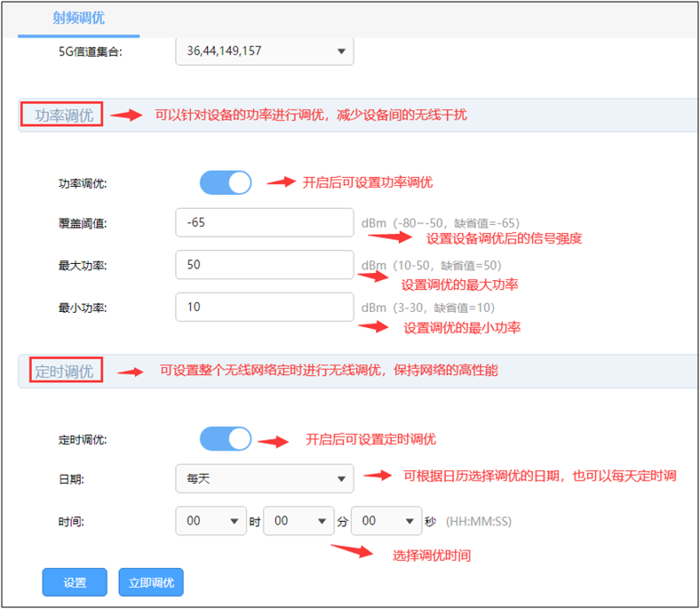Open the hour dropdown before 时
This screenshot has width=700, height=609.
(211, 522)
